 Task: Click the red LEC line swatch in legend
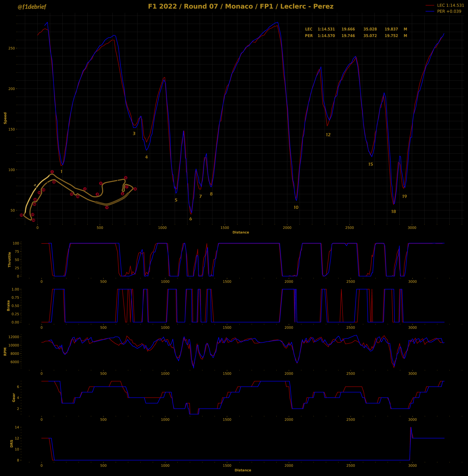point(430,5)
